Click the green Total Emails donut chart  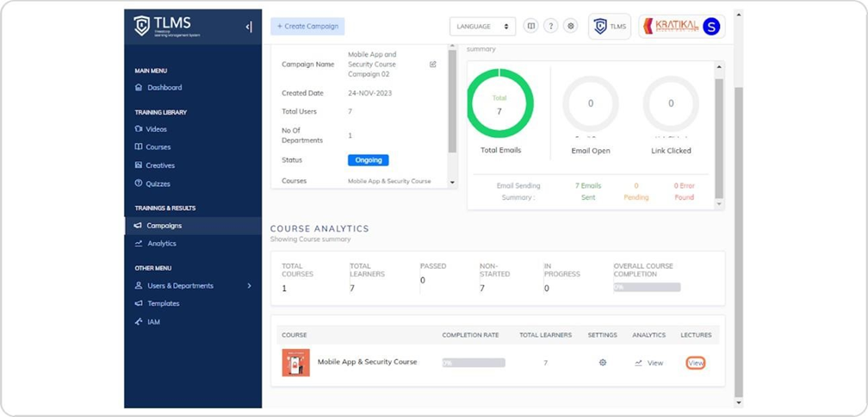point(499,103)
